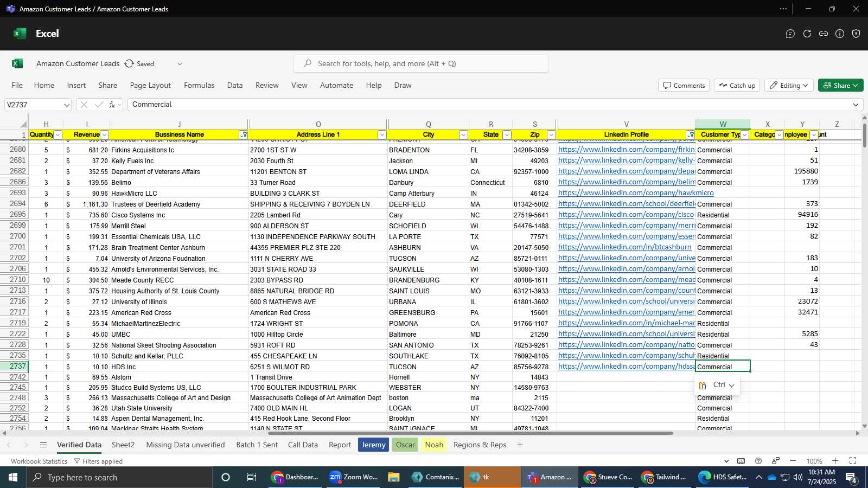Open Task View on the taskbar
This screenshot has height=488, width=868.
pyautogui.click(x=251, y=477)
